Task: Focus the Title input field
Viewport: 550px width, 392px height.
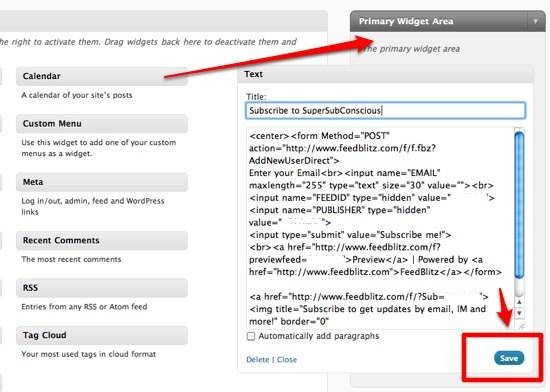Action: tap(386, 110)
